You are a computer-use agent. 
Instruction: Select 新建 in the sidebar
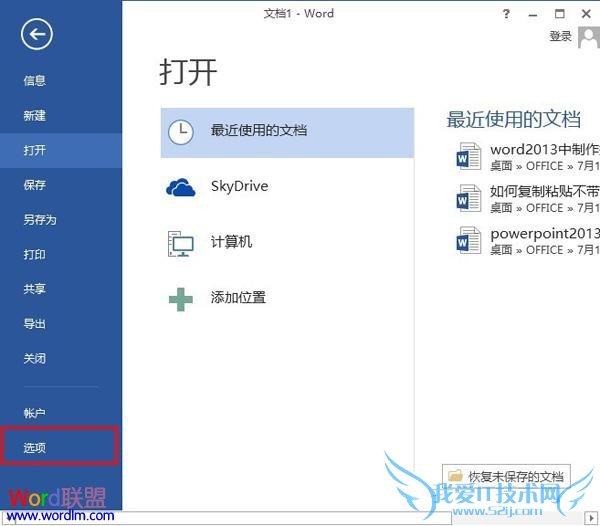34,116
